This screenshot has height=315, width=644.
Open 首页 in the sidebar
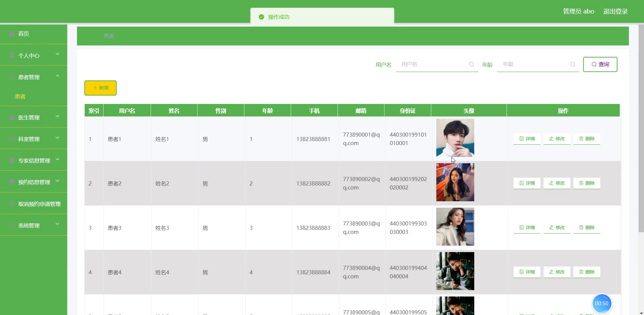click(x=34, y=34)
